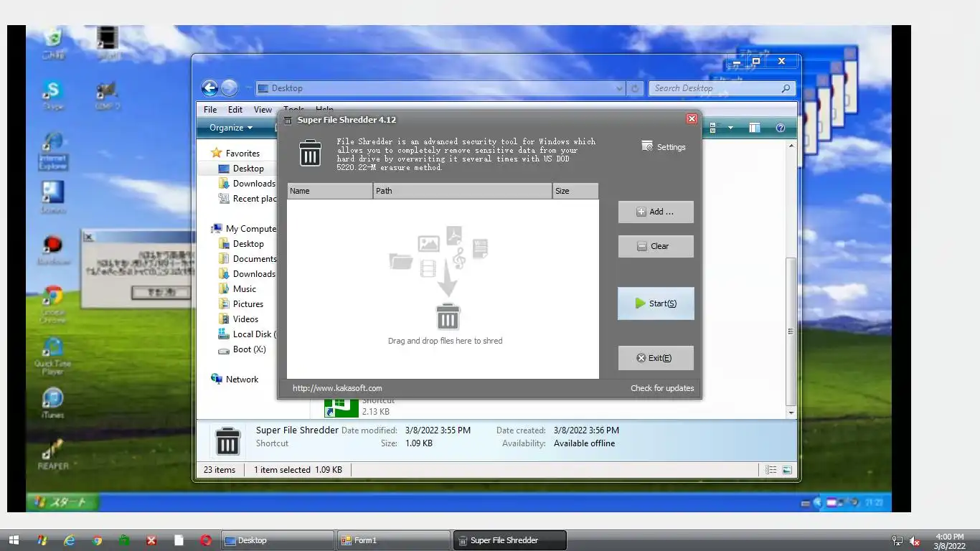Click the network tray icon

(897, 541)
